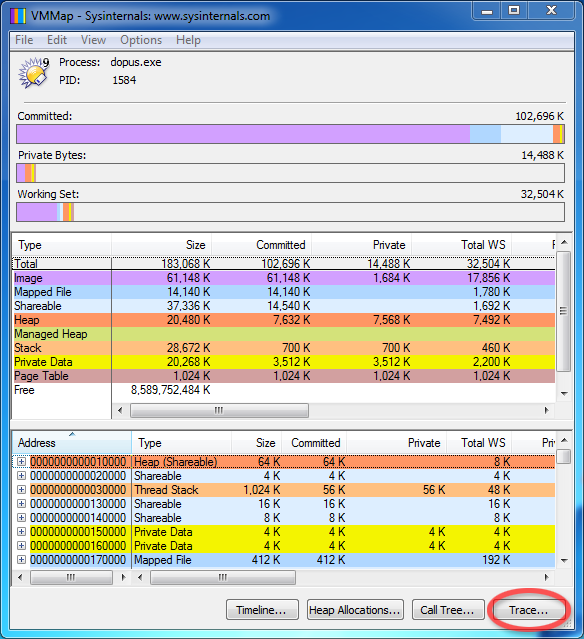Open the View menu

(x=93, y=40)
